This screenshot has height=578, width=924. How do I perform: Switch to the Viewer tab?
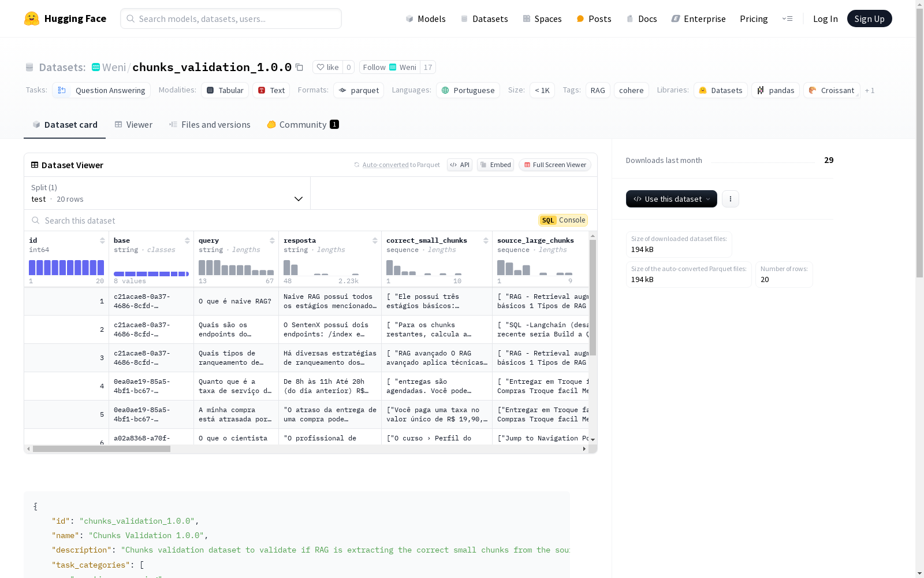point(133,125)
